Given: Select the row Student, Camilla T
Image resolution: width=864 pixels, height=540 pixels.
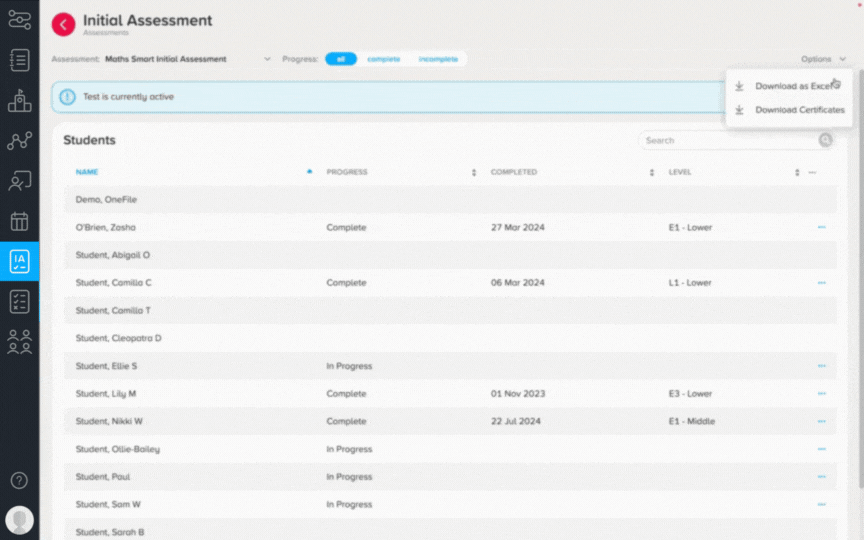Looking at the screenshot, I should click(450, 310).
